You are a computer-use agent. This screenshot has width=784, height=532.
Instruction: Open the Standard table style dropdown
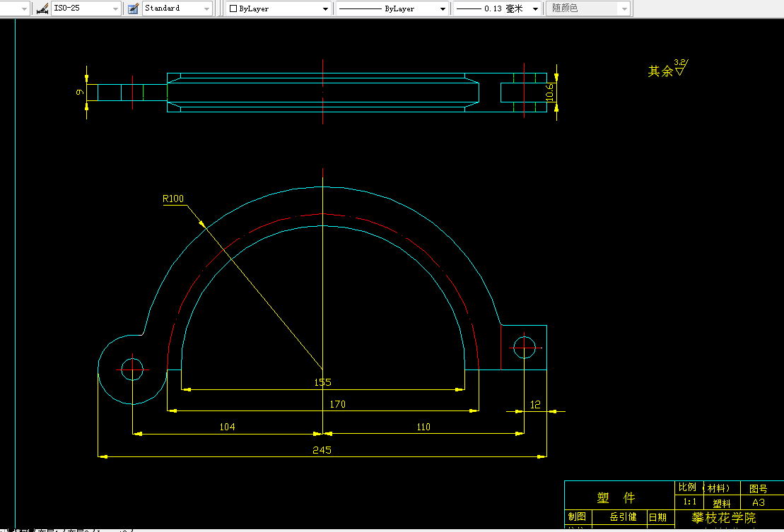177,8
